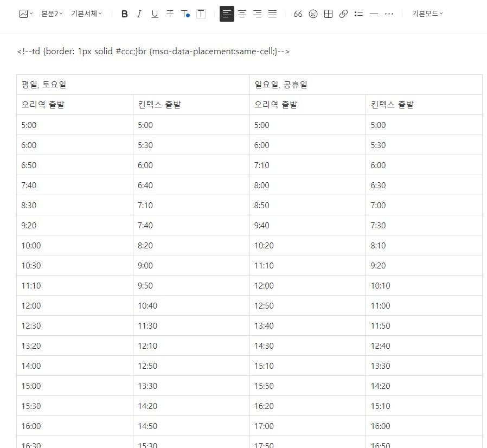The image size is (487, 448).
Task: Click the 8:10 cell
Action: click(x=424, y=246)
